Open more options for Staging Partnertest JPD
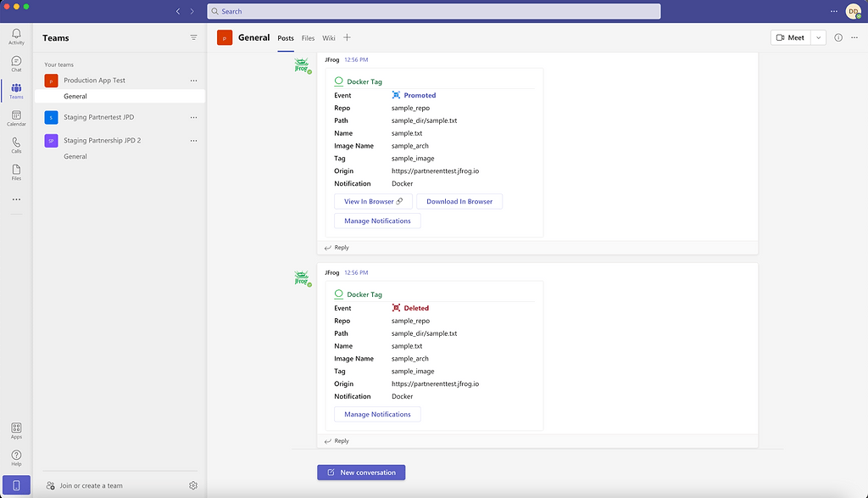This screenshot has height=498, width=868. point(193,115)
